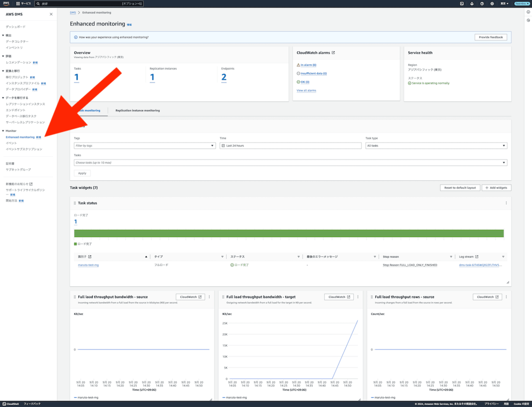Viewport: 532px width, 407px height.
Task: Select Enhanced monitoring in sidebar
Action: pos(20,137)
